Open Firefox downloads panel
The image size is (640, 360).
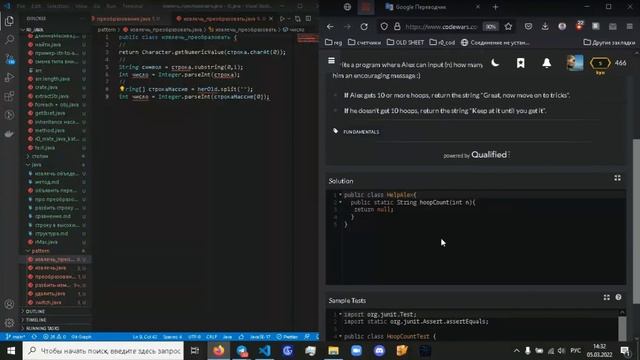[545, 27]
